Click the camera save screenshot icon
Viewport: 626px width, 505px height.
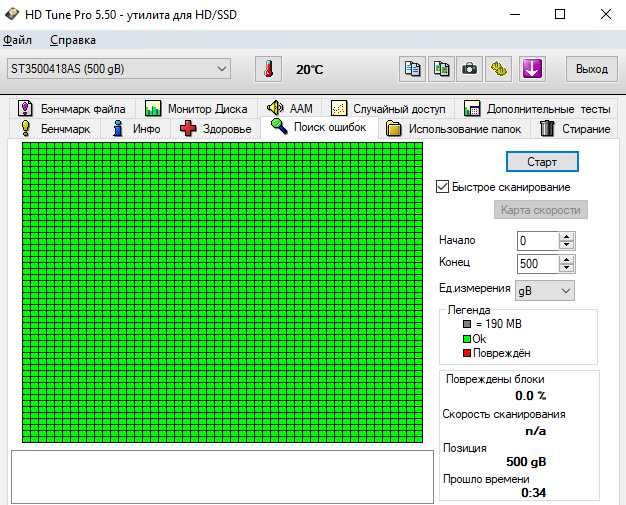pyautogui.click(x=470, y=69)
